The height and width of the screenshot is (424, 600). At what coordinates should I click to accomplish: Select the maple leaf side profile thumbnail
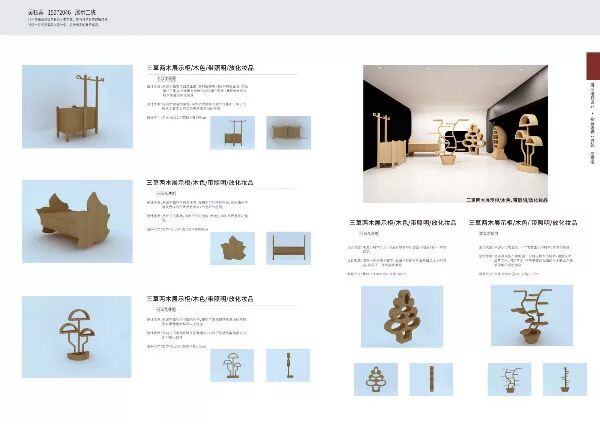(x=233, y=248)
